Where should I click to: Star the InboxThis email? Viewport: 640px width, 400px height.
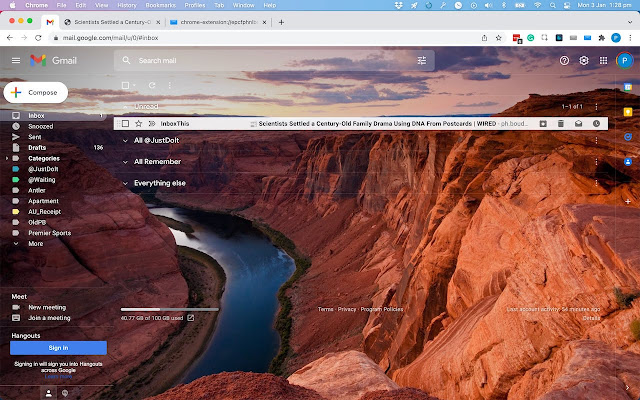tap(138, 124)
